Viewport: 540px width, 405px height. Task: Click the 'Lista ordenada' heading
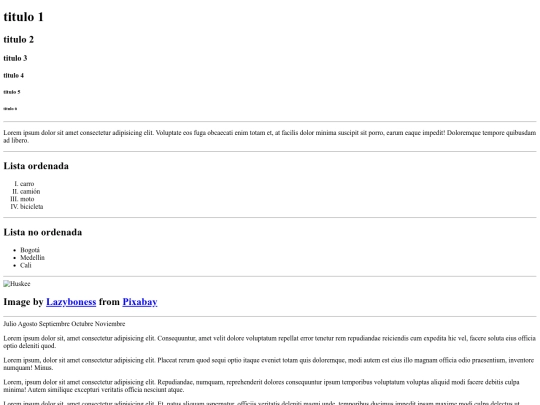(36, 166)
